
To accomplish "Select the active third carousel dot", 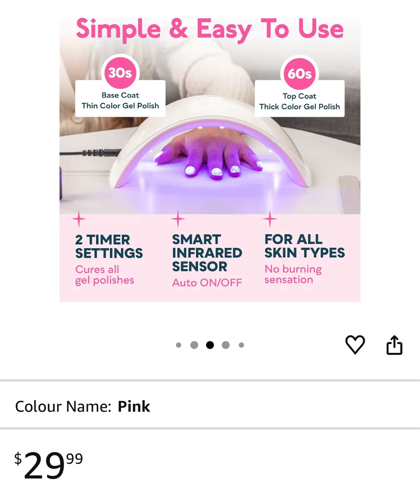I will (210, 345).
